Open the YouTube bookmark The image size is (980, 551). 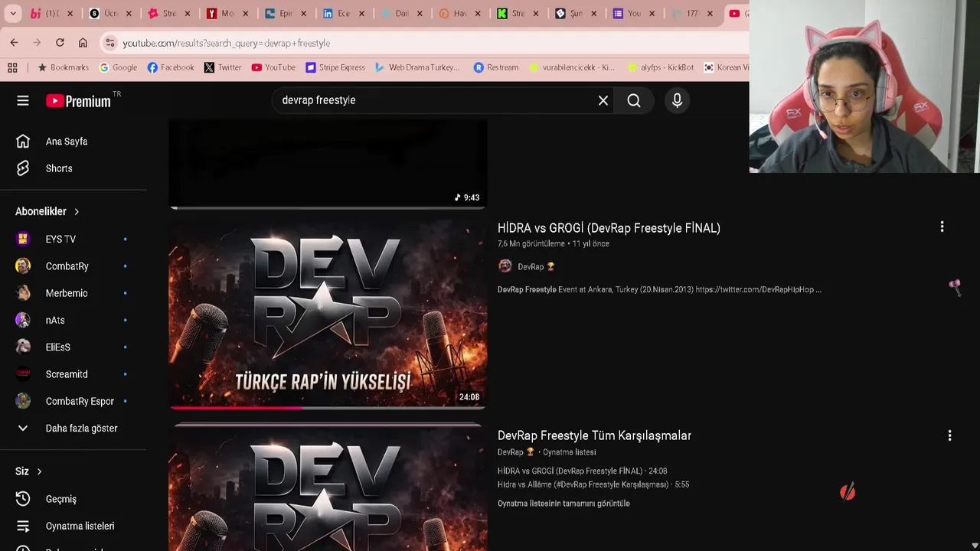pyautogui.click(x=273, y=67)
